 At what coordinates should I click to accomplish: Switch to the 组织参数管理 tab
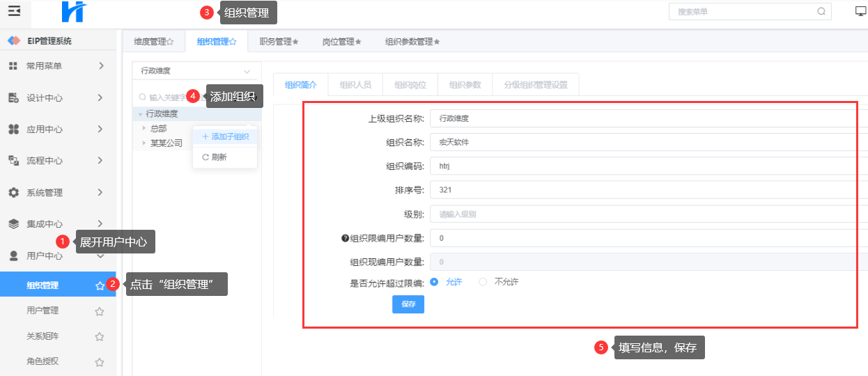[x=412, y=42]
